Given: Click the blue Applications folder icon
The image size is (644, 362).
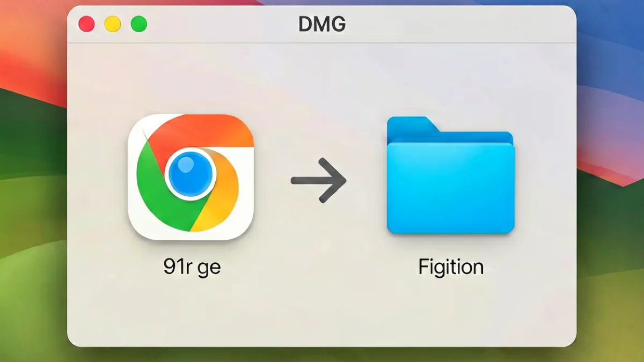Looking at the screenshot, I should [x=450, y=175].
